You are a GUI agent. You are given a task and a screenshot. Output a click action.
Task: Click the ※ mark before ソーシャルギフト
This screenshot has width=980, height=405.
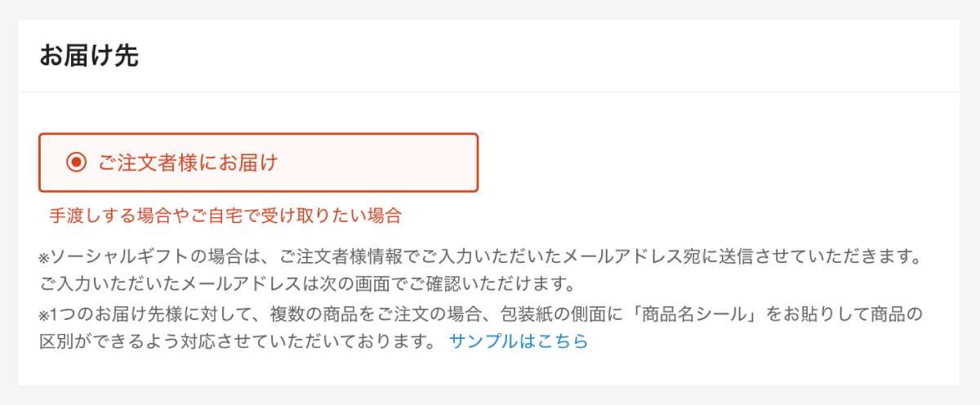(45, 258)
